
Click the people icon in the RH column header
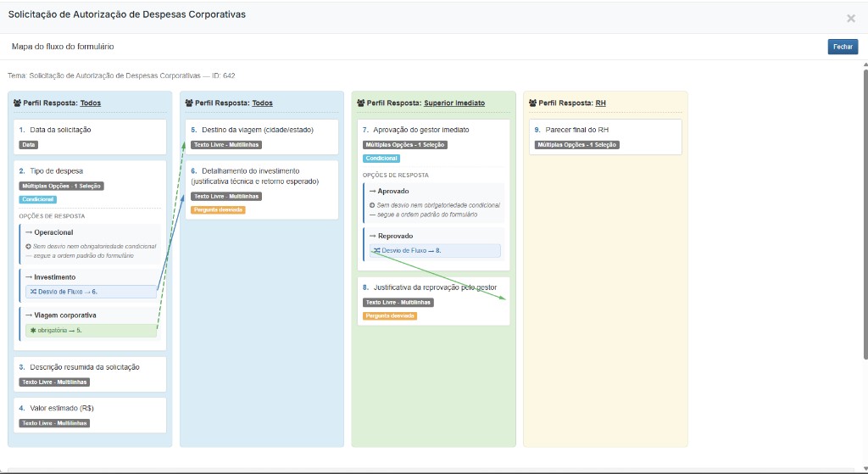click(x=533, y=103)
